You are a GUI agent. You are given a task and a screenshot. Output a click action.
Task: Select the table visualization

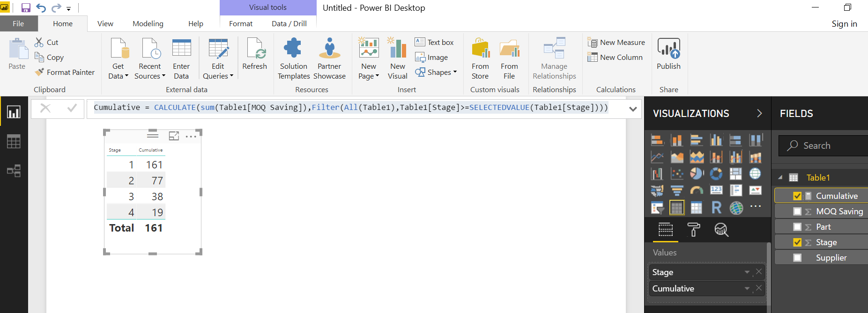(677, 208)
